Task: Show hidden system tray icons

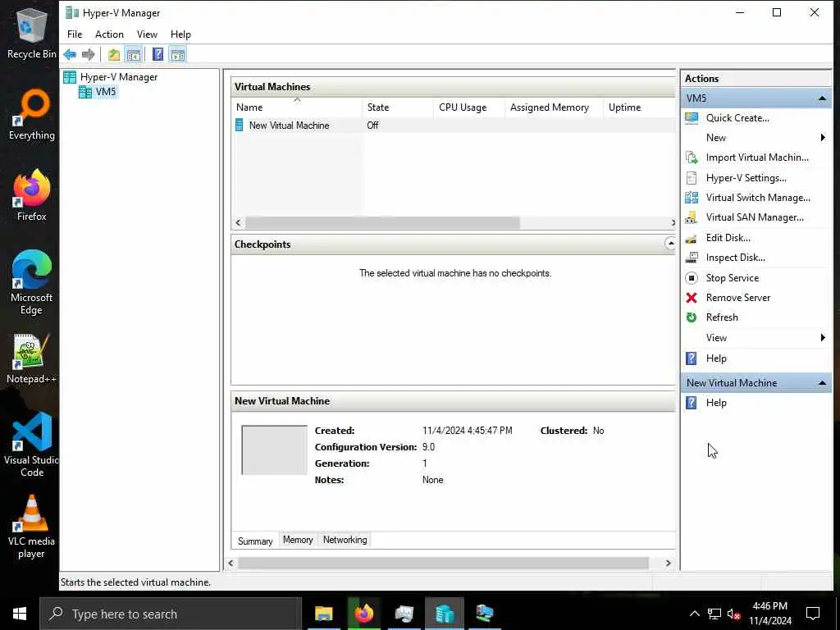Action: (x=694, y=614)
